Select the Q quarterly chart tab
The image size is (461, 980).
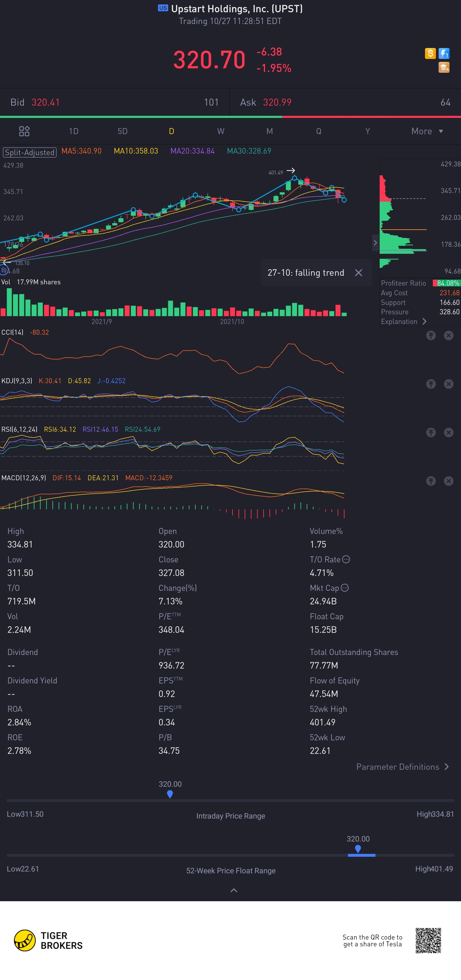[319, 131]
